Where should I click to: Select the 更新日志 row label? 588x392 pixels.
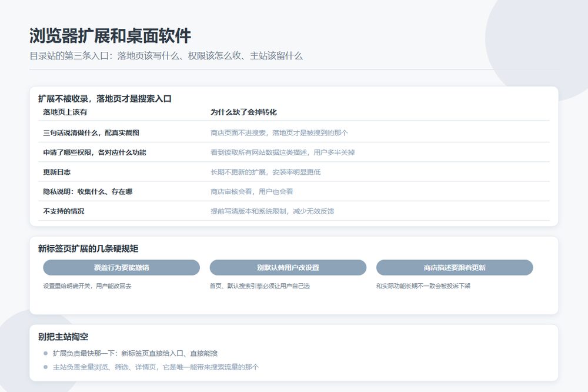point(56,172)
